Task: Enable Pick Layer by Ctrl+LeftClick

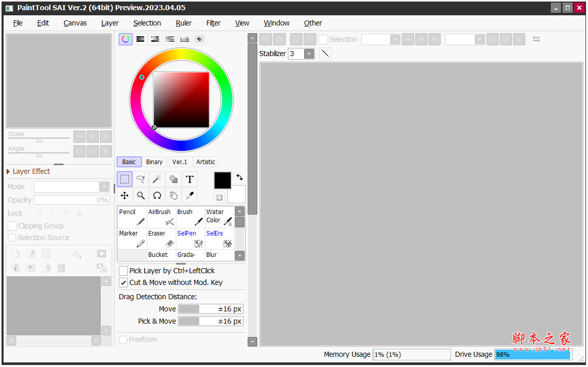Action: click(x=123, y=271)
